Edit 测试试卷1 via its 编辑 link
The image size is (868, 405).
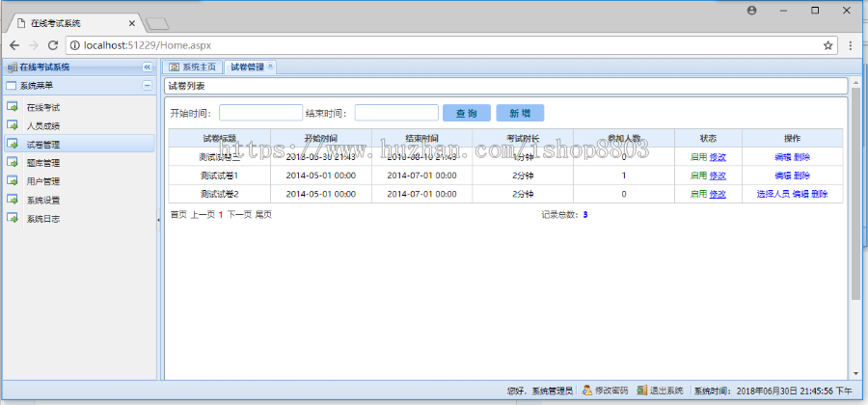click(783, 175)
